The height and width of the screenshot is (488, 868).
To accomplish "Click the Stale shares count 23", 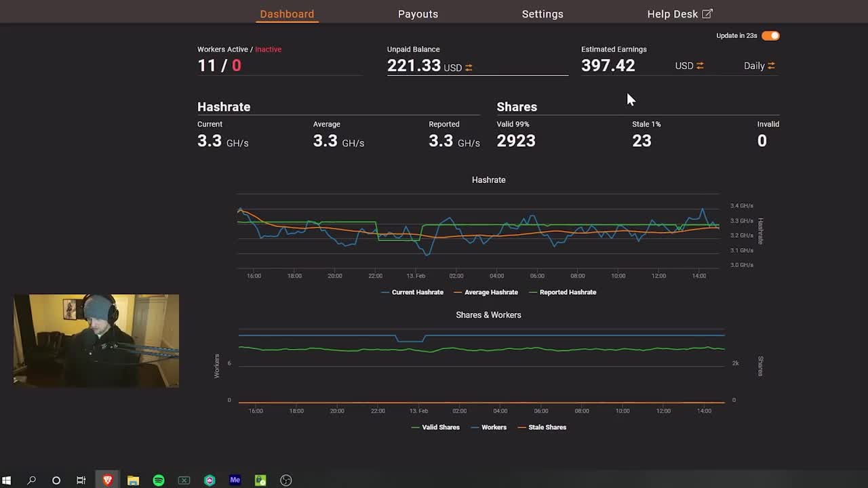I will point(642,140).
